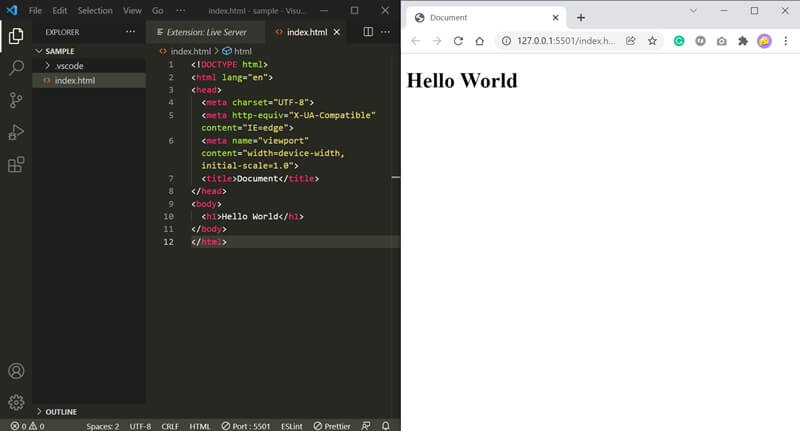Bookmark this page with the star icon
800x431 pixels.
click(x=652, y=41)
